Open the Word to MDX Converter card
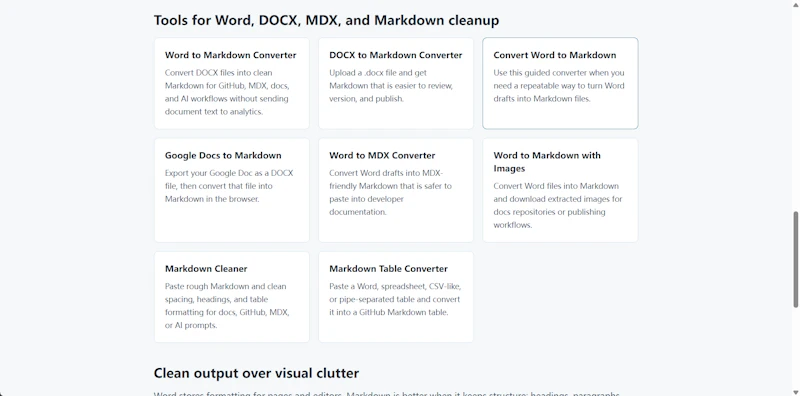 pyautogui.click(x=396, y=190)
